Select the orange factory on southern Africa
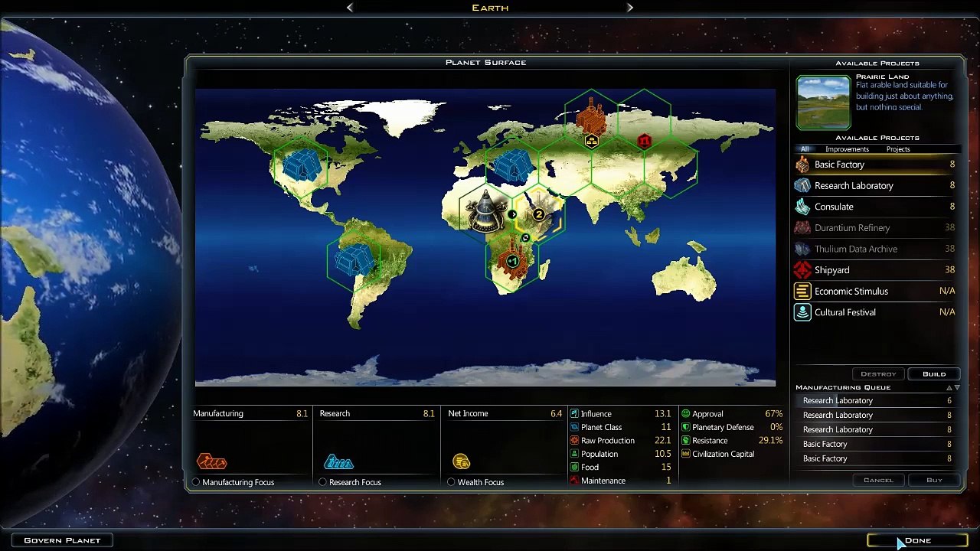The height and width of the screenshot is (551, 980). [x=512, y=259]
